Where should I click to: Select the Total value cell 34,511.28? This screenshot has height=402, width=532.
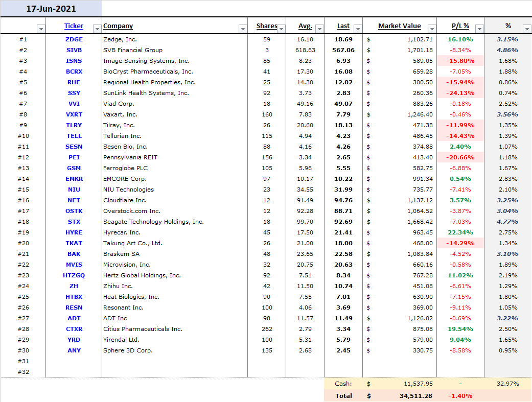[400, 396]
